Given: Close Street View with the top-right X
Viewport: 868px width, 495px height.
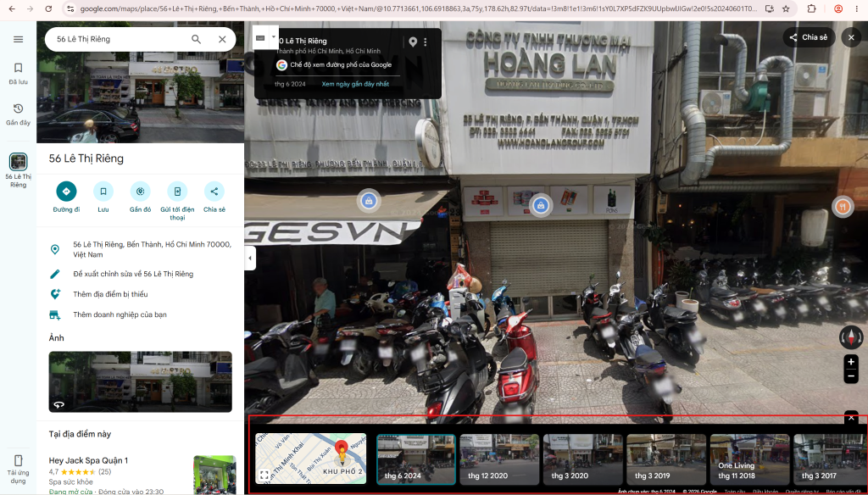Looking at the screenshot, I should tap(851, 37).
